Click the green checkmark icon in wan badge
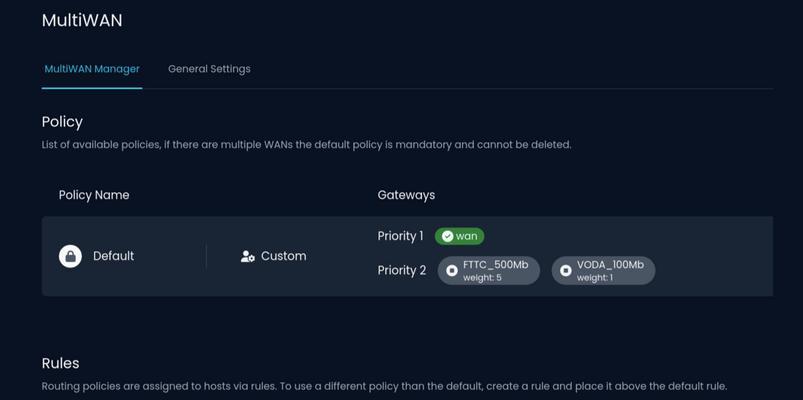The image size is (803, 400). coord(448,236)
